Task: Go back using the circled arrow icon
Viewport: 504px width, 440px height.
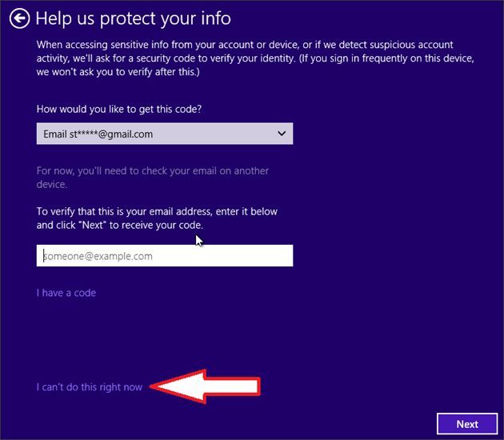Action: [20, 18]
